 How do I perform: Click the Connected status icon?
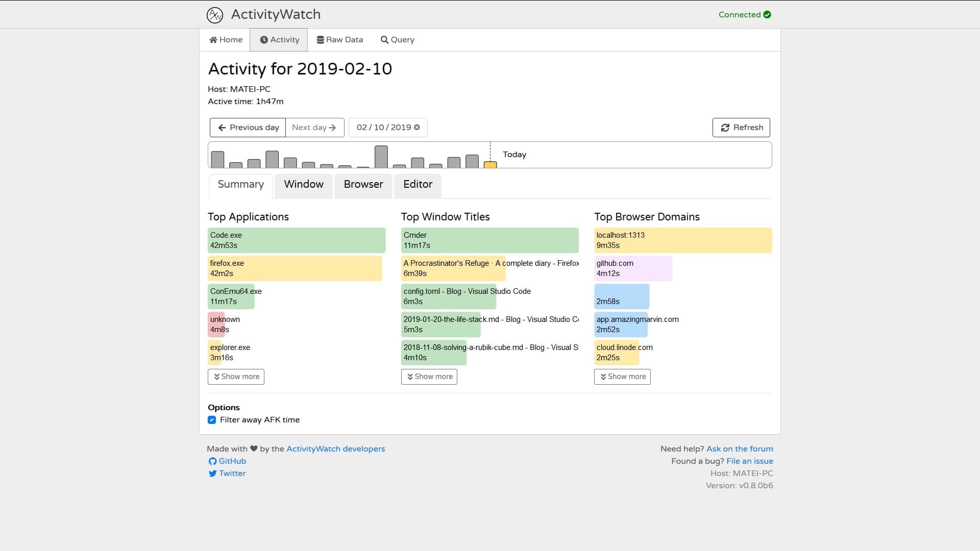(x=767, y=14)
